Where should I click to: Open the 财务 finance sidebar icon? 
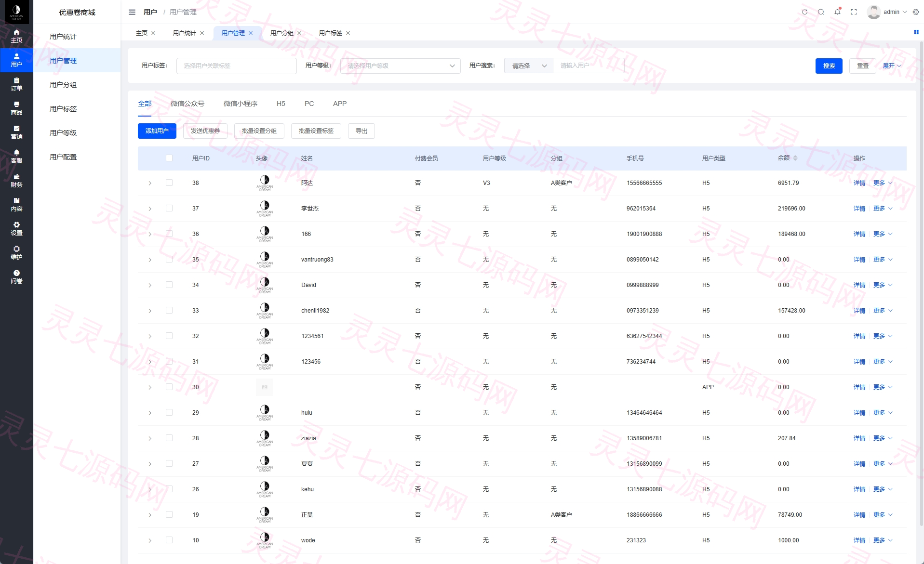16,181
